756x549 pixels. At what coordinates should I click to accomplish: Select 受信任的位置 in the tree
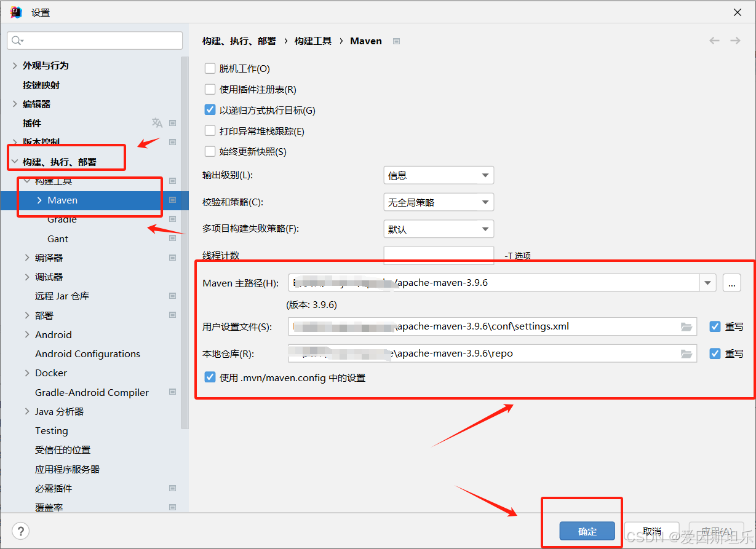tap(63, 450)
